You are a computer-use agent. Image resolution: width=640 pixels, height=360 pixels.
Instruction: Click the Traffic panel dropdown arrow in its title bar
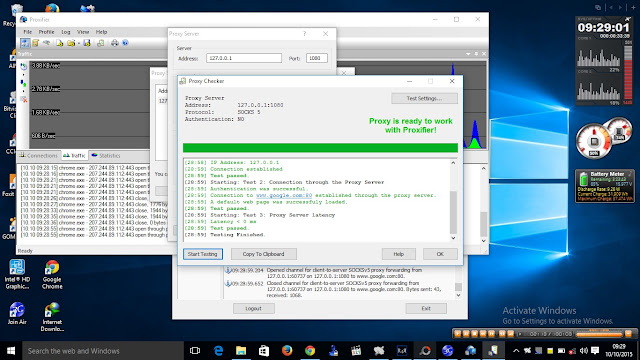click(x=468, y=54)
